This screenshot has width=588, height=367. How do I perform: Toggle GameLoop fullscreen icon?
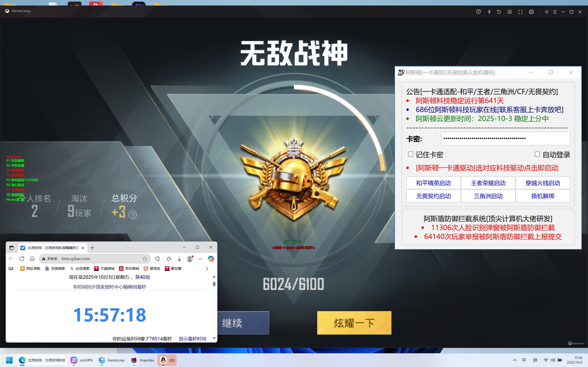tap(520, 12)
